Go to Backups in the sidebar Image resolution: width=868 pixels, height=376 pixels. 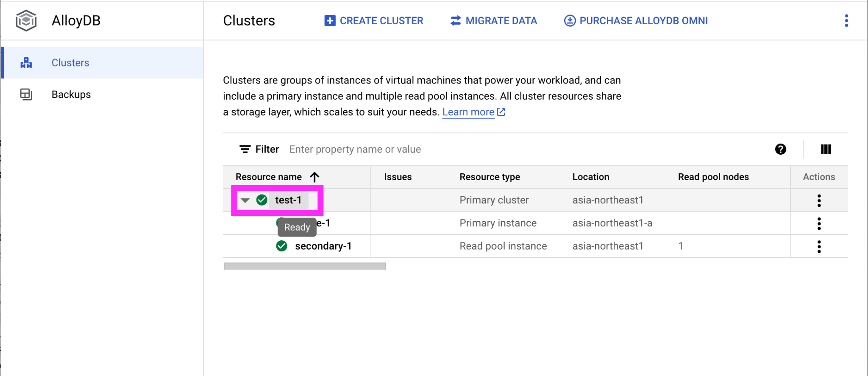tap(71, 95)
